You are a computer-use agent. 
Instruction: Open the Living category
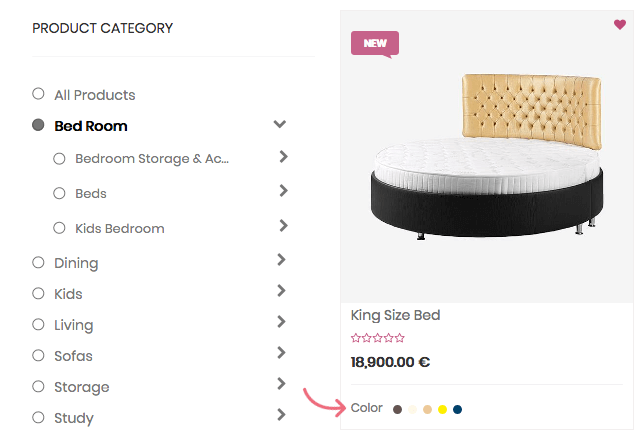(73, 325)
